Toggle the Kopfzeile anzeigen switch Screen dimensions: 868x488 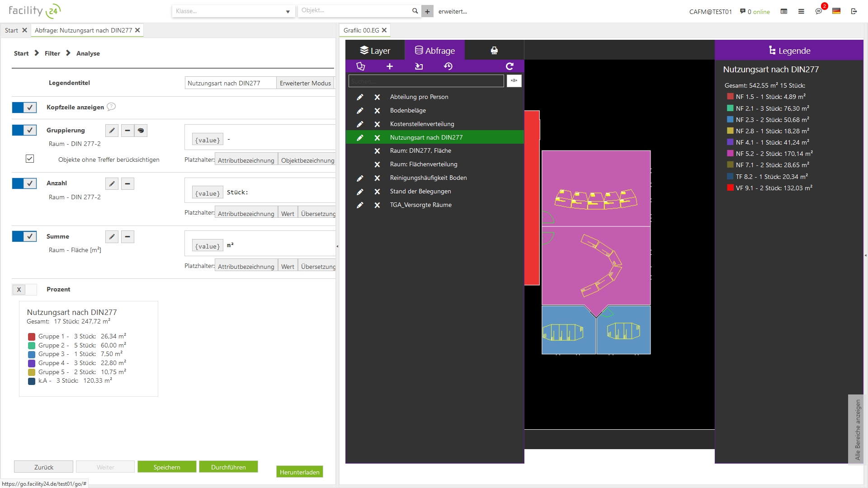pyautogui.click(x=24, y=108)
